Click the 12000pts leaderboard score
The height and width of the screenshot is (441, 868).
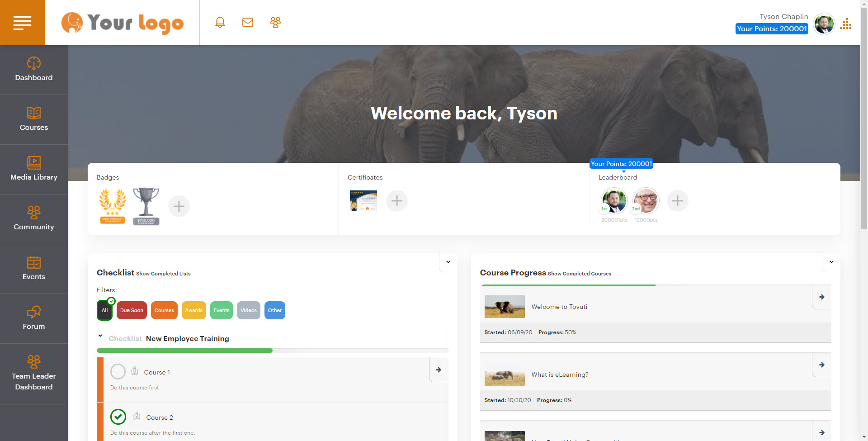646,220
